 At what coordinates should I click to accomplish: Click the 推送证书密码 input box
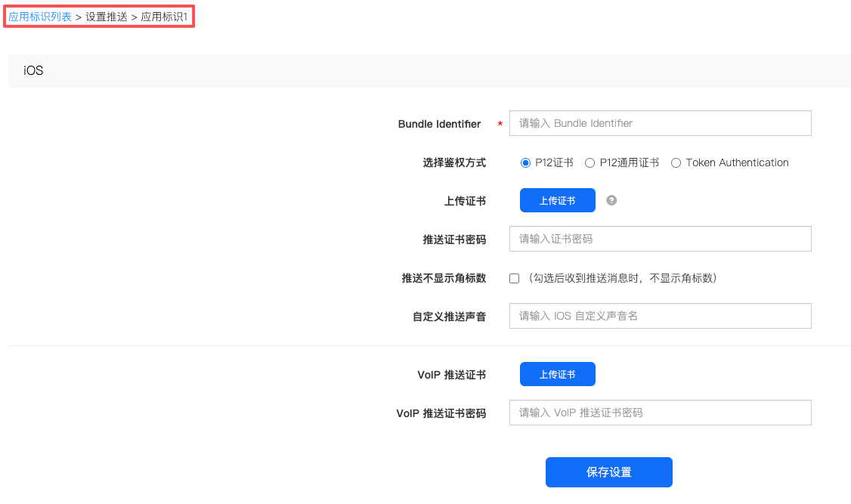[660, 239]
